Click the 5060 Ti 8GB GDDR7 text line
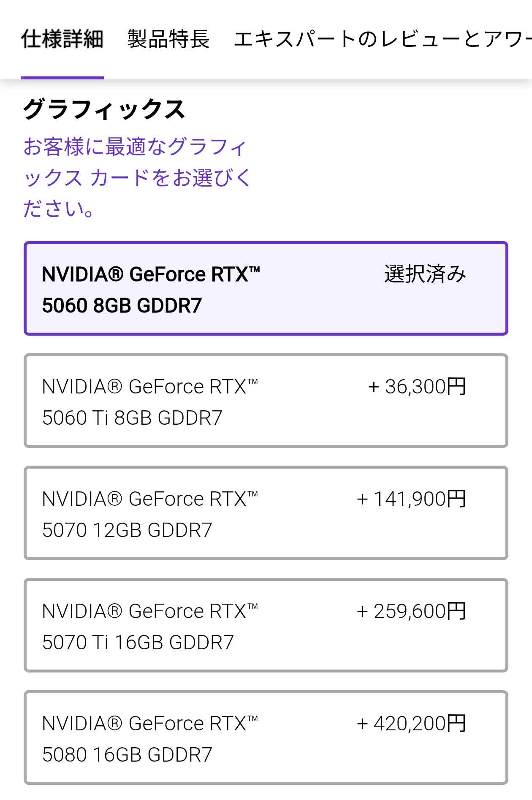Screen dimensions: 532x800 coord(132,418)
